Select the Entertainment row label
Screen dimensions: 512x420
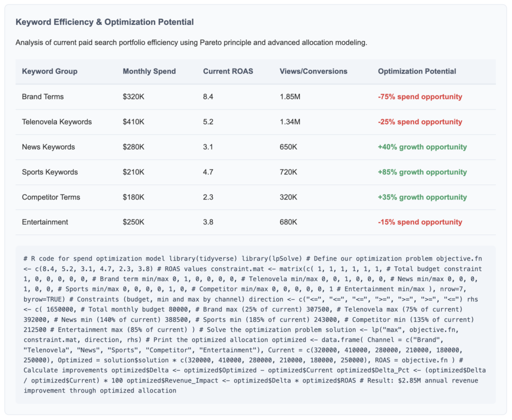45,222
